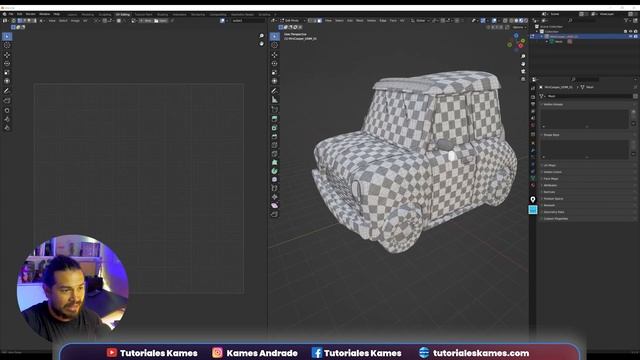Collapse the Shape Keys panel
The width and height of the screenshot is (640, 360).
click(x=551, y=135)
